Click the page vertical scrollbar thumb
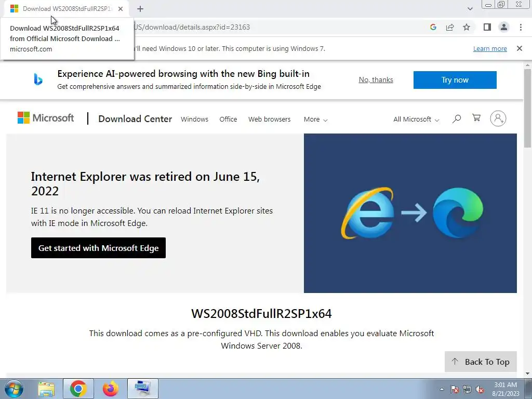This screenshot has width=532, height=399. tap(527, 108)
